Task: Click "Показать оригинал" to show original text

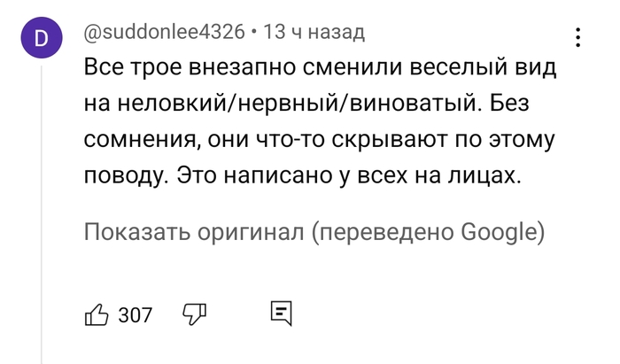Action: (x=193, y=232)
